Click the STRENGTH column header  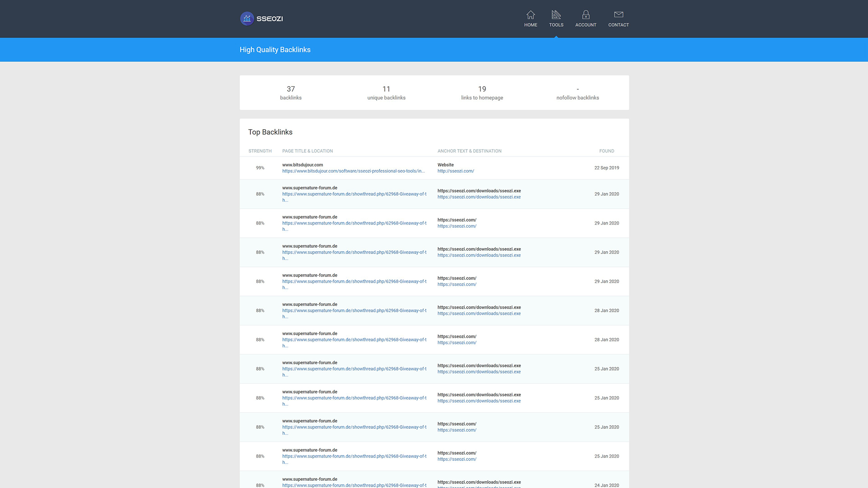point(260,151)
